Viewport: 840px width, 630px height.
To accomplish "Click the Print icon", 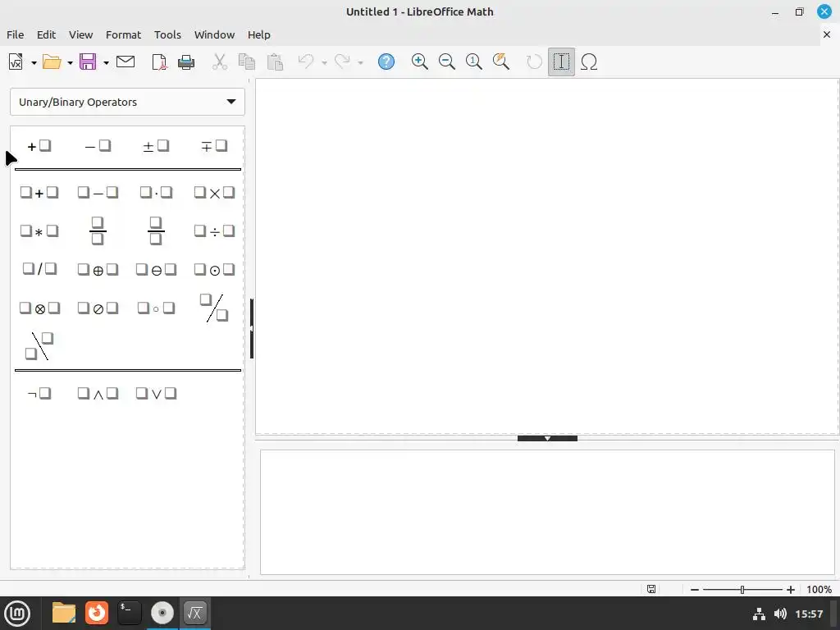I will point(186,62).
